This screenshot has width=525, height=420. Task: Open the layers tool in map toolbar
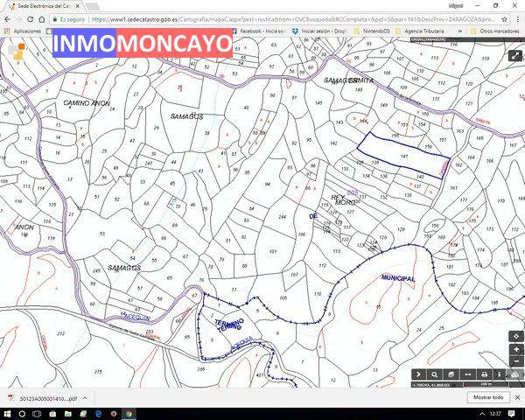tap(451, 374)
